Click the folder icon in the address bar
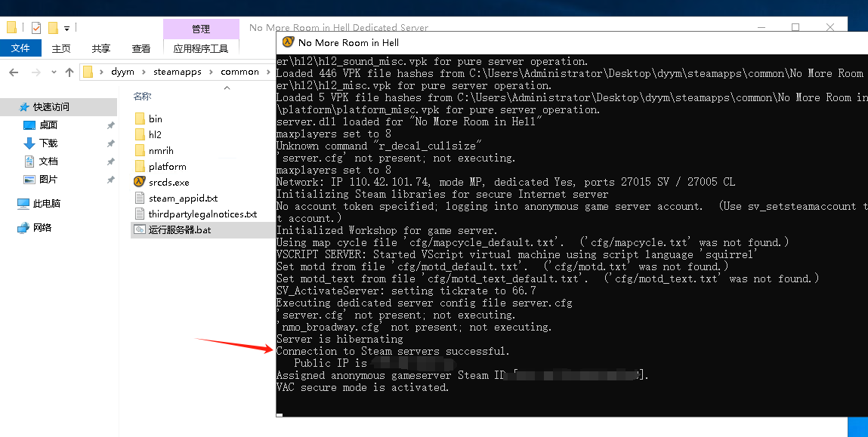Screen dimensions: 868x437 (88, 72)
